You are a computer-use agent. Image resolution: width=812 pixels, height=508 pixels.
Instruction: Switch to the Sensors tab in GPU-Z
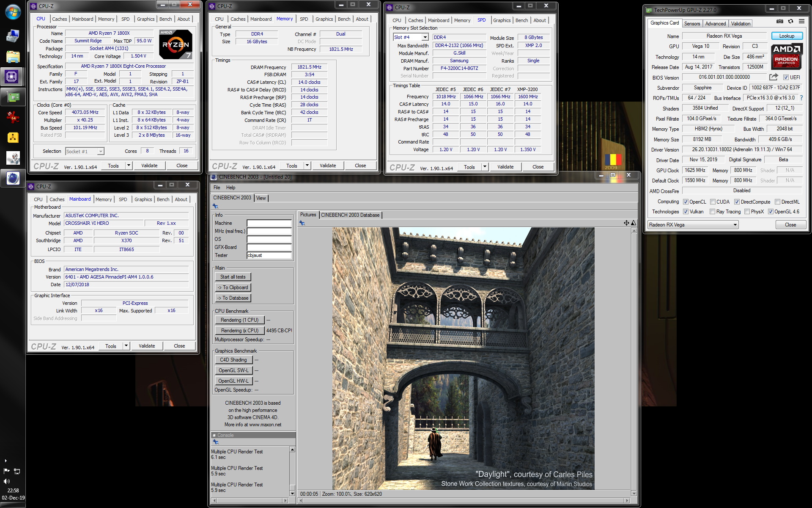click(692, 24)
